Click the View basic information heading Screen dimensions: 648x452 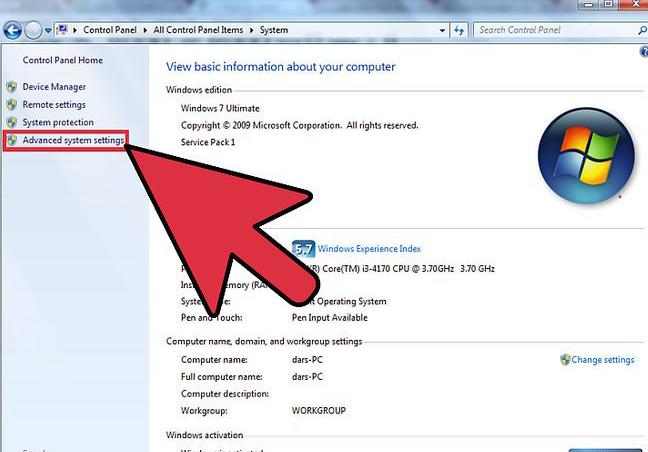point(281,67)
